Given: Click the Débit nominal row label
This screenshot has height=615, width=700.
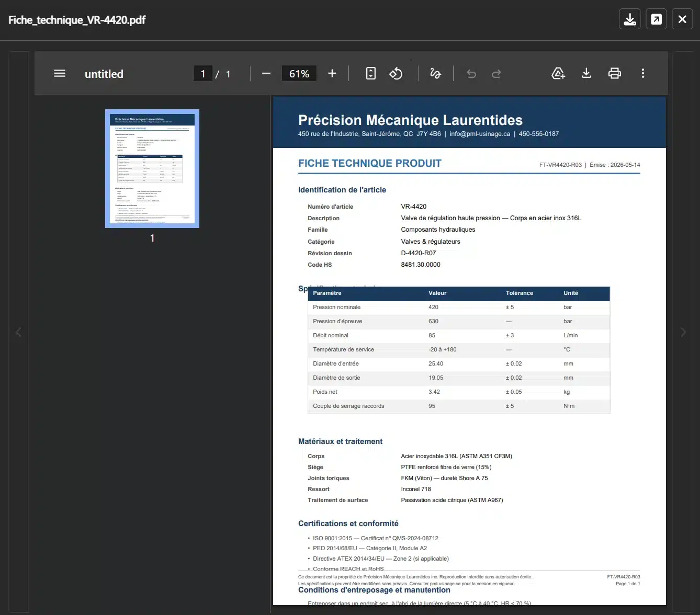Looking at the screenshot, I should click(331, 335).
